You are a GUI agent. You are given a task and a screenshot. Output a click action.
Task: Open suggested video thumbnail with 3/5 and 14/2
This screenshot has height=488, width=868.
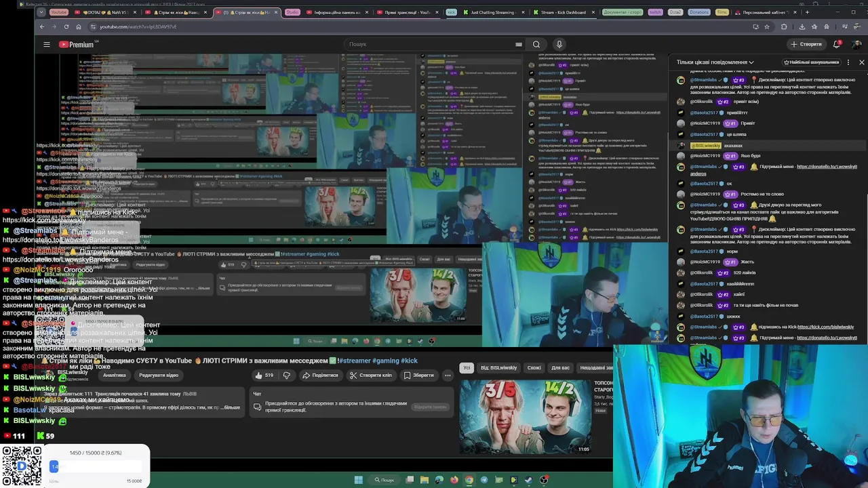[526, 416]
